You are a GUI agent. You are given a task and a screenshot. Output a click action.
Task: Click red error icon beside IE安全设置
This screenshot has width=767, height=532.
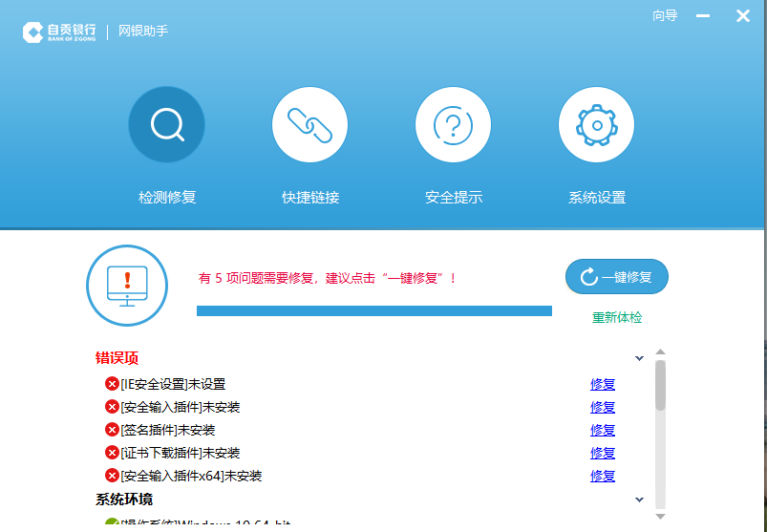112,384
